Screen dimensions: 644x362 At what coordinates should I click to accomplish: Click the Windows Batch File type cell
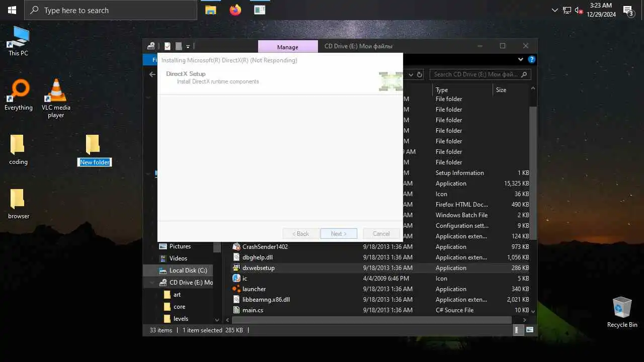click(462, 215)
